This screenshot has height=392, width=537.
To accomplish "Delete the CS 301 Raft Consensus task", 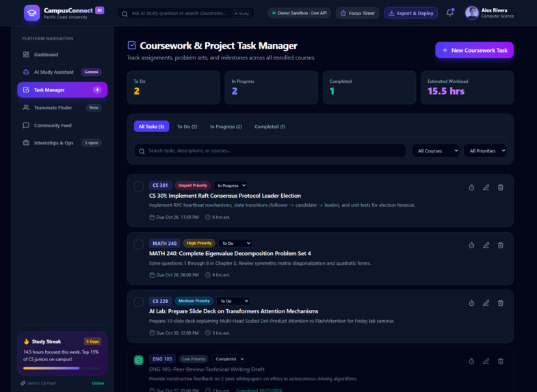I will [x=500, y=187].
